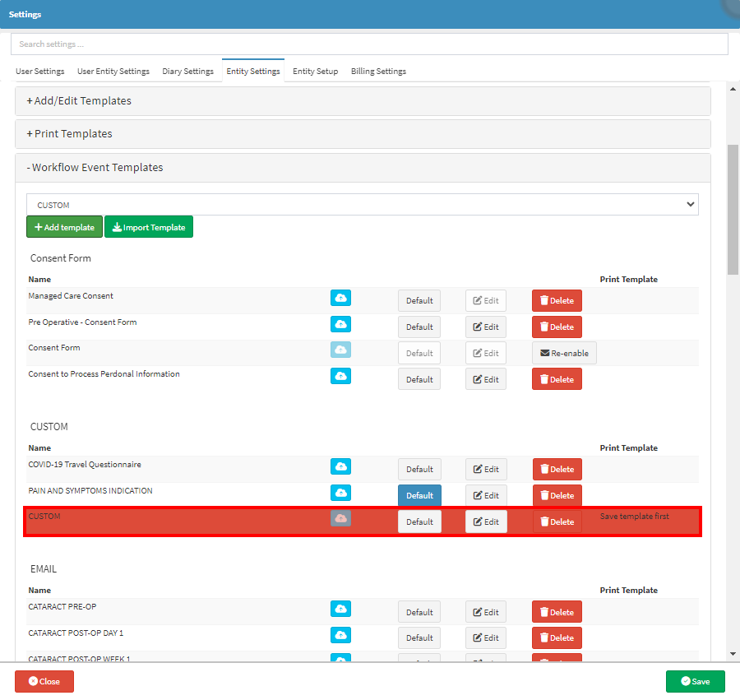
Task: Switch to Billing Settings tab
Action: tap(378, 72)
